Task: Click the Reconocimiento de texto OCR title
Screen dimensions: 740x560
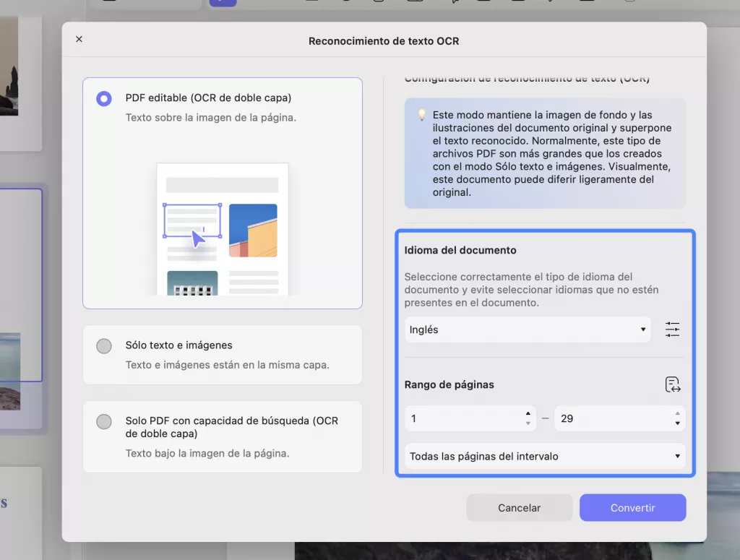Action: coord(384,41)
